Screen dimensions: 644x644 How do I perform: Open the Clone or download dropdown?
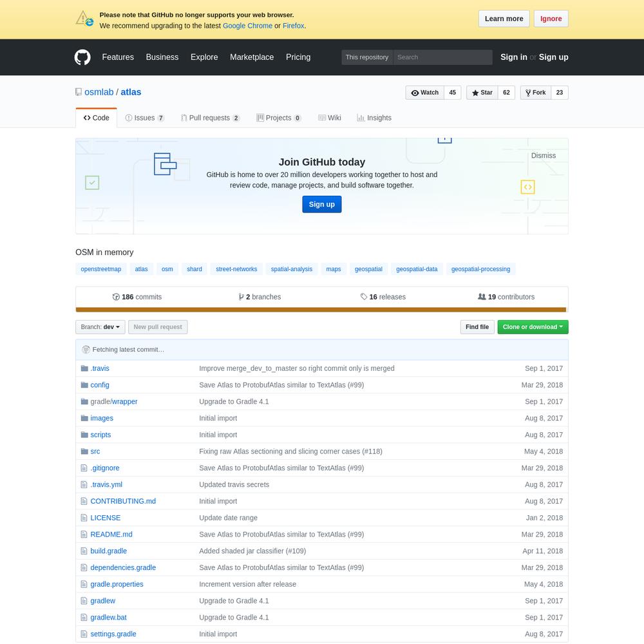pos(533,327)
